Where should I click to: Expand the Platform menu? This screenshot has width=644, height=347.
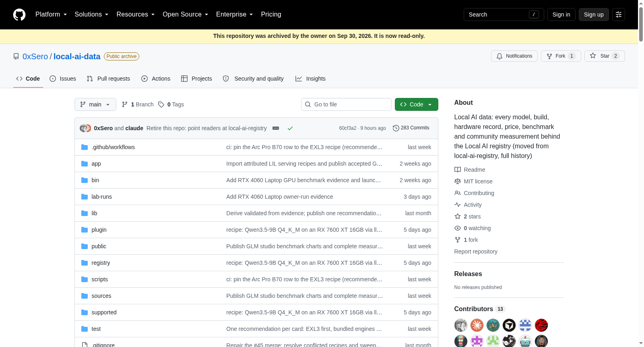pos(51,15)
